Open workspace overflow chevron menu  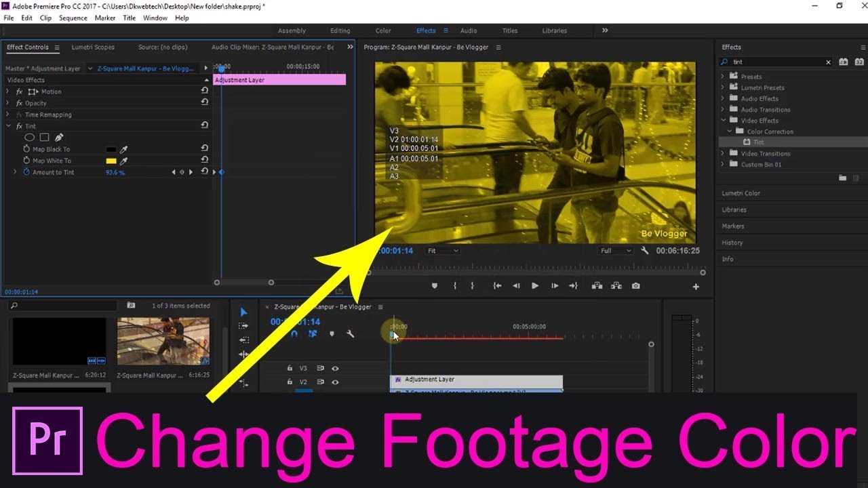605,30
